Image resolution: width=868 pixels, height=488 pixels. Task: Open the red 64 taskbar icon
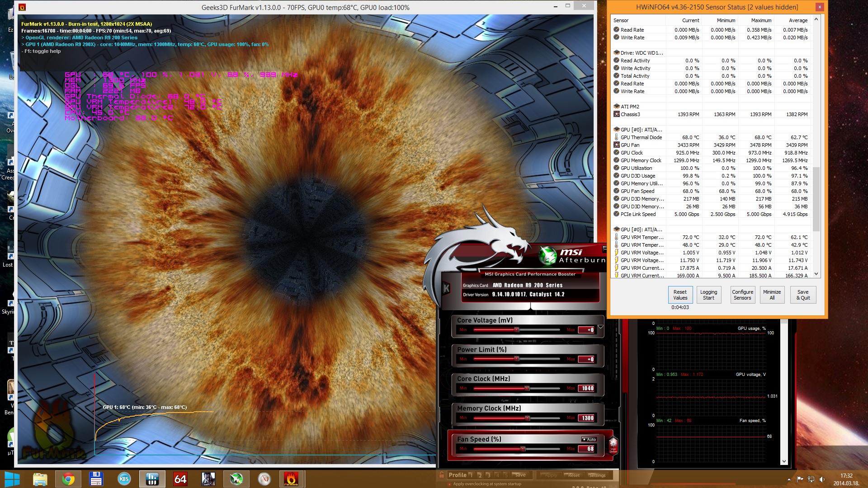click(x=180, y=479)
